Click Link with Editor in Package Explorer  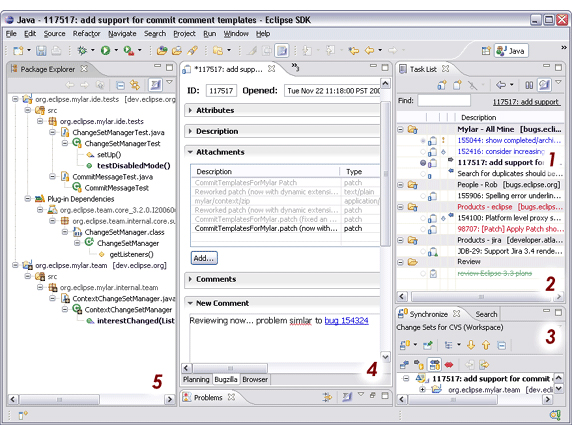pos(135,85)
